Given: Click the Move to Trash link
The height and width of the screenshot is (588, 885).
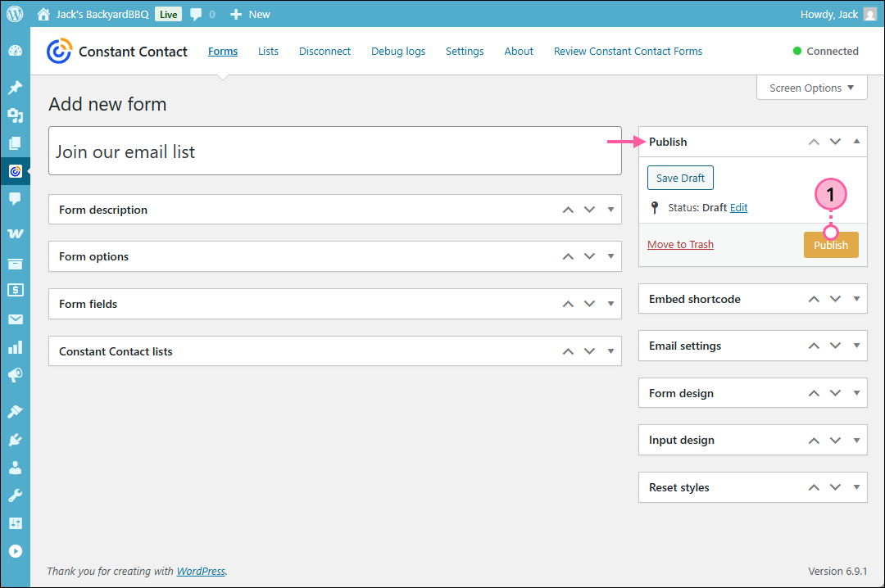Looking at the screenshot, I should (x=680, y=244).
